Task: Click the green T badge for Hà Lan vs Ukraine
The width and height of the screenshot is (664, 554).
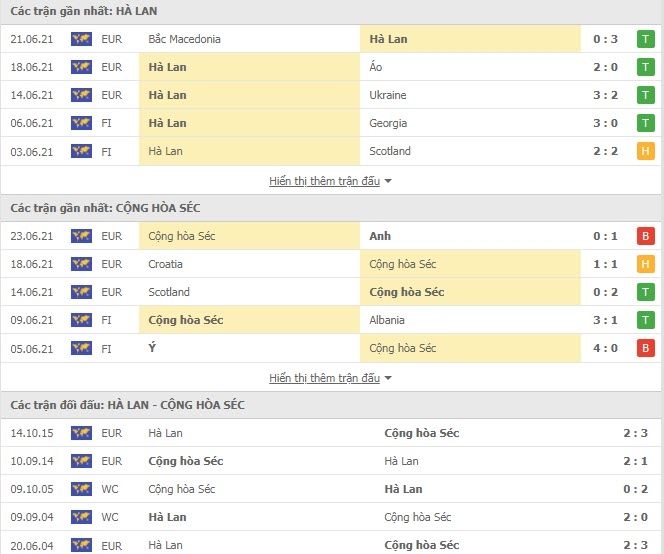Action: 645,95
